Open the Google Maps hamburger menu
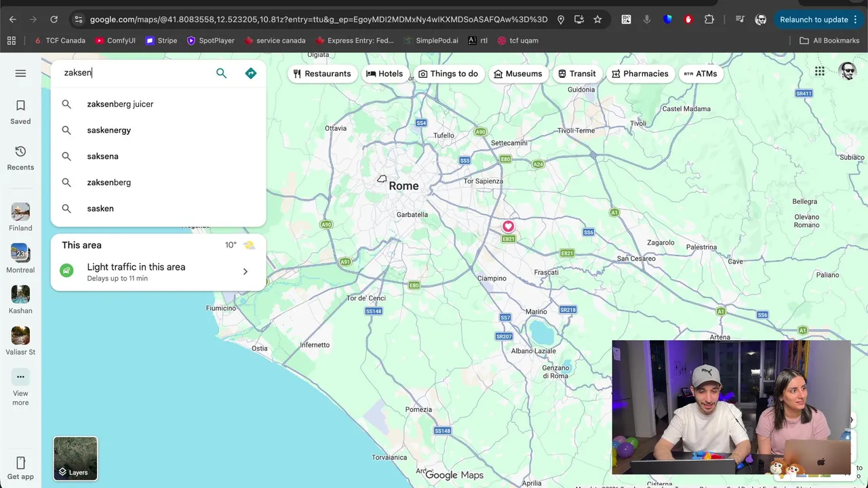868x488 pixels. pos(20,73)
